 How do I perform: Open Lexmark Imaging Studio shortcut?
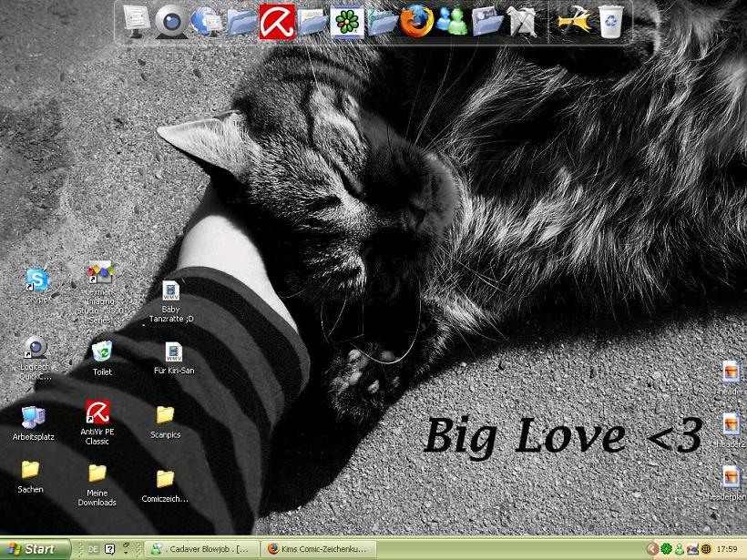point(99,273)
